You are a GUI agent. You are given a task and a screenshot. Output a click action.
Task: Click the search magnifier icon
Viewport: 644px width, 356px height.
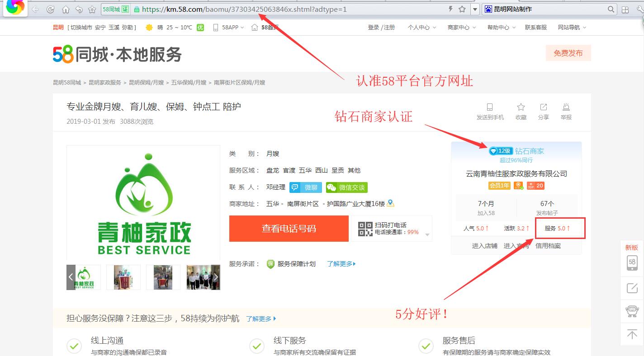[x=611, y=9]
